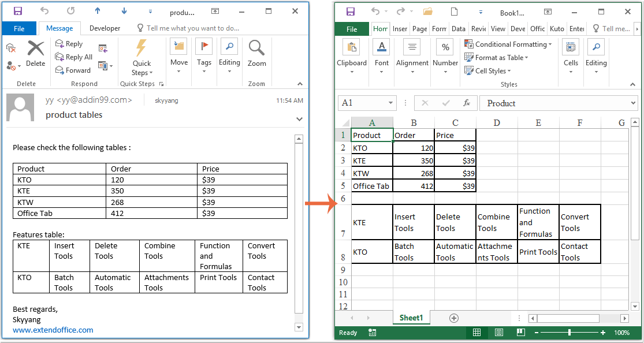644x343 pixels.
Task: Add a new sheet with the plus button
Action: pyautogui.click(x=454, y=318)
